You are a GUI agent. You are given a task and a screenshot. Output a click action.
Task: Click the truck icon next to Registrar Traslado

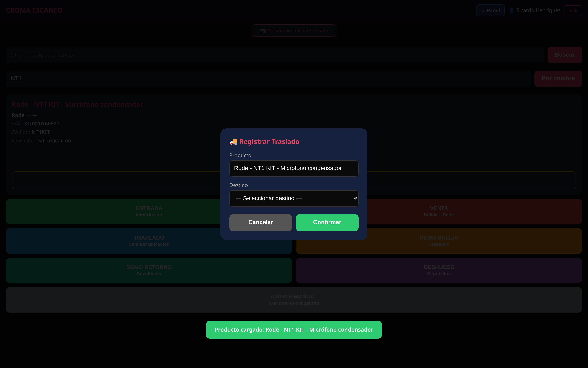tap(233, 142)
